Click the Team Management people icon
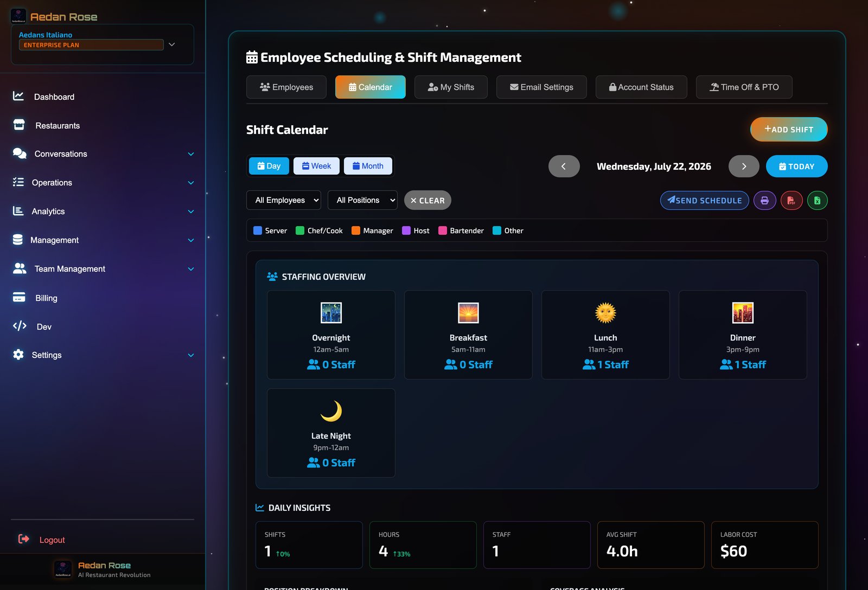The height and width of the screenshot is (590, 868). click(x=20, y=268)
